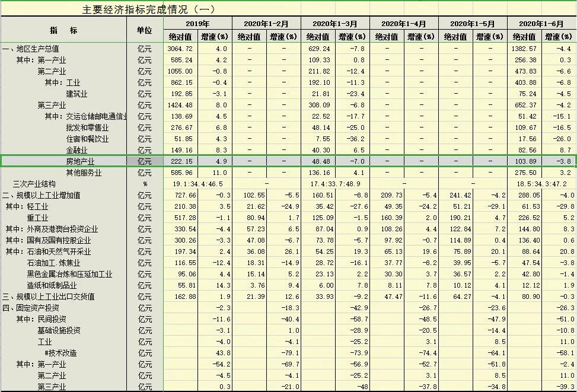The image size is (577, 392).
Task: Click the 单位 header cell
Action: click(x=145, y=30)
